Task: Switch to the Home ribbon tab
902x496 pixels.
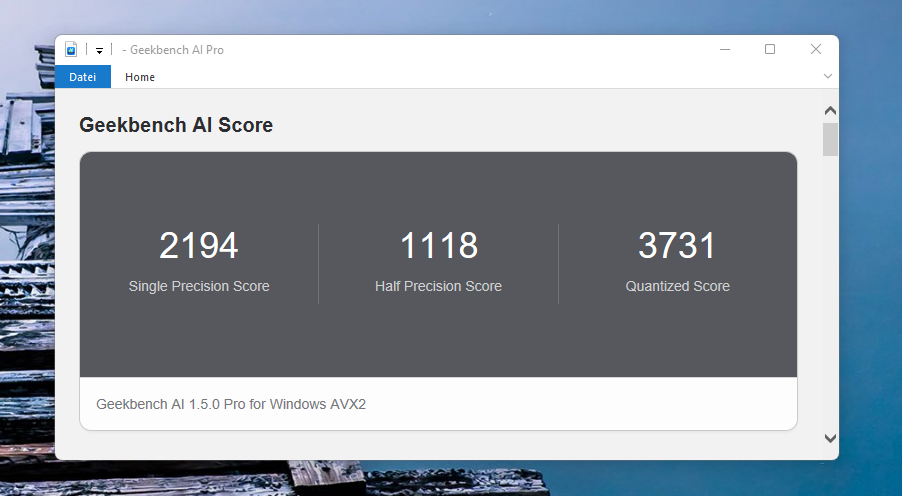Action: (140, 77)
